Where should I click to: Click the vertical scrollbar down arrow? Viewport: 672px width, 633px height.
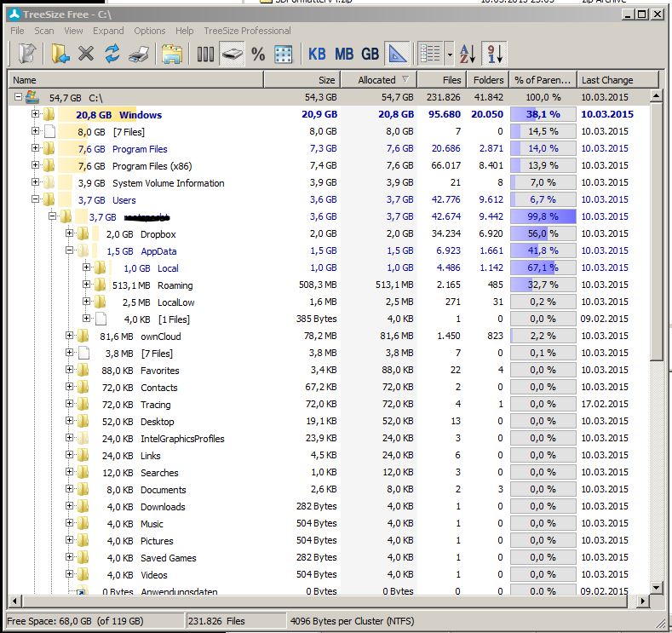coord(656,587)
